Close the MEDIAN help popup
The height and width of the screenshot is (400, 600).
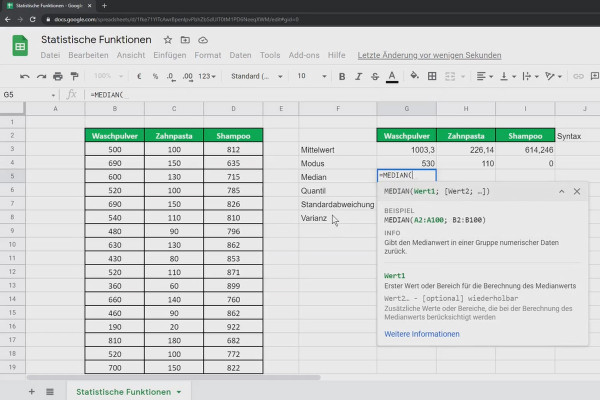[x=577, y=191]
